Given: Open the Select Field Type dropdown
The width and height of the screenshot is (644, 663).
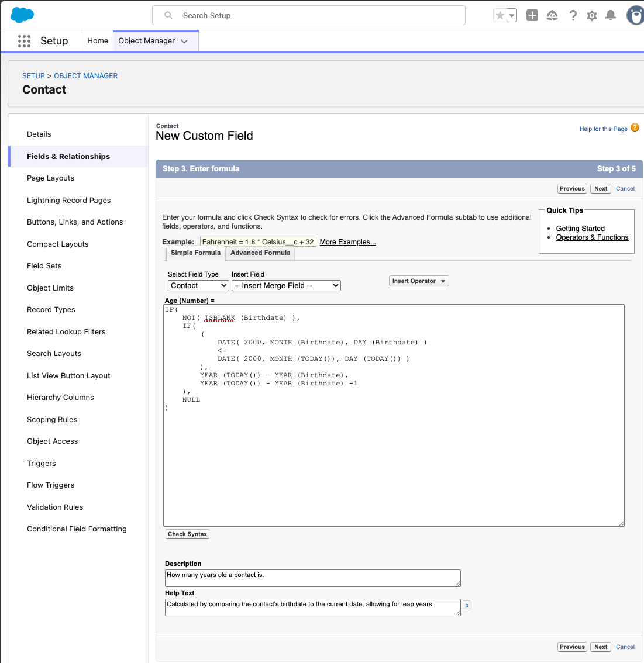Looking at the screenshot, I should click(198, 285).
